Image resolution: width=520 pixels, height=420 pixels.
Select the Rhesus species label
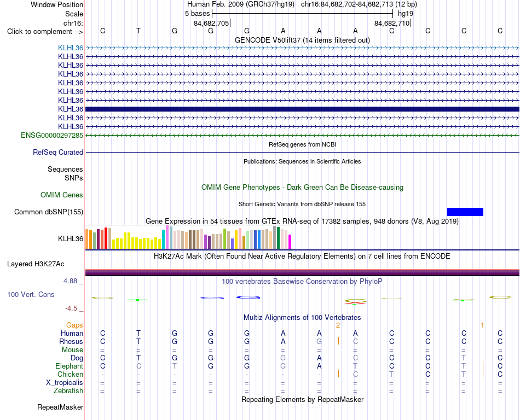pyautogui.click(x=71, y=341)
